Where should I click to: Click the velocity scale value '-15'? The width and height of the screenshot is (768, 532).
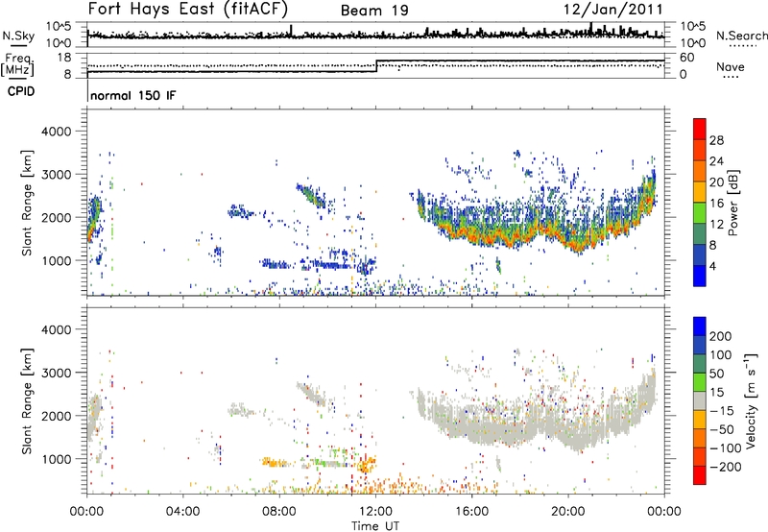pos(722,410)
